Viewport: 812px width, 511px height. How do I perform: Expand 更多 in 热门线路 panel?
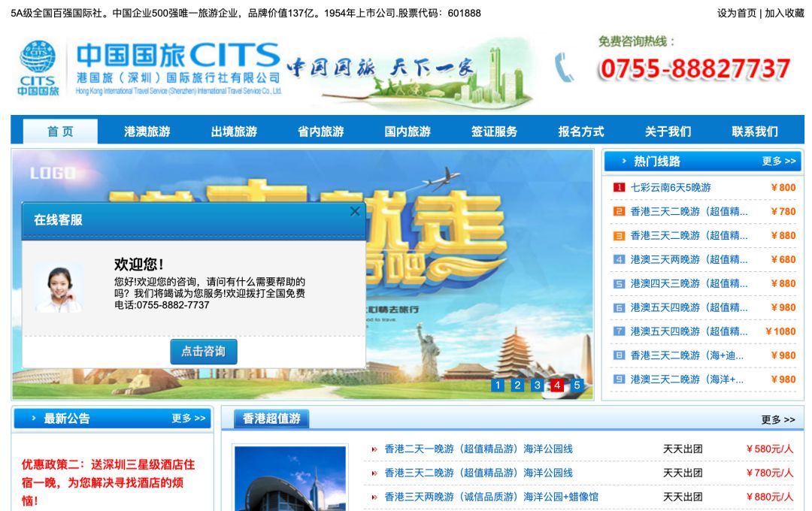(x=778, y=162)
